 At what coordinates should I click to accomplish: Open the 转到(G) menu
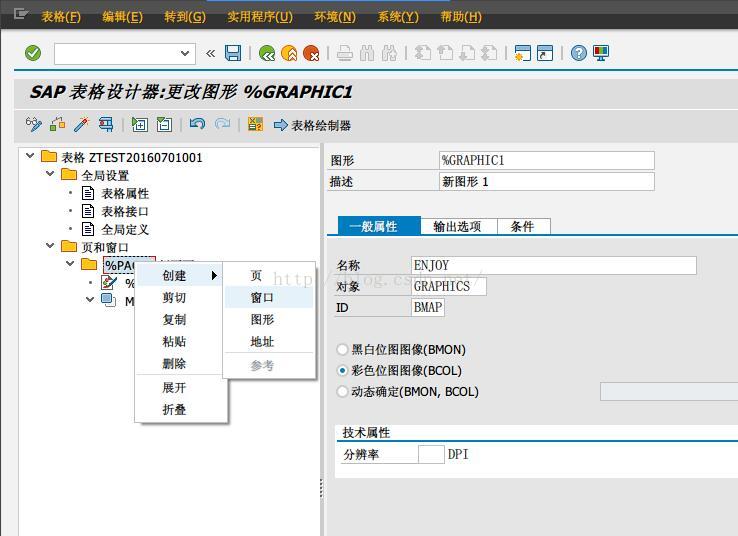click(x=185, y=17)
